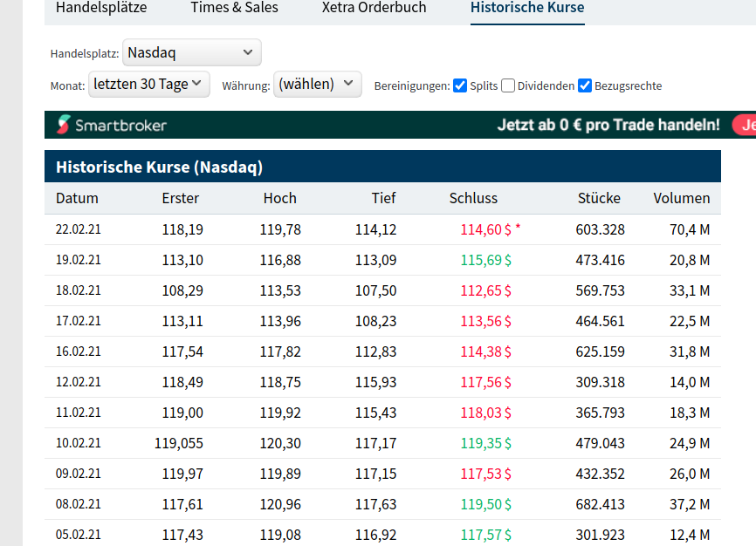The image size is (756, 546).
Task: Click the date 10.02.21
Action: [x=79, y=443]
